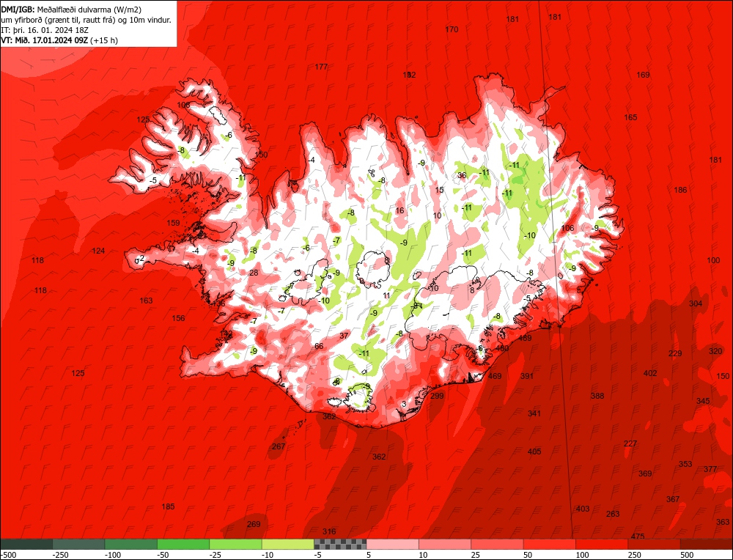Click the dark green -500 to -250 legend swatch
The image size is (733, 560).
pyautogui.click(x=26, y=544)
